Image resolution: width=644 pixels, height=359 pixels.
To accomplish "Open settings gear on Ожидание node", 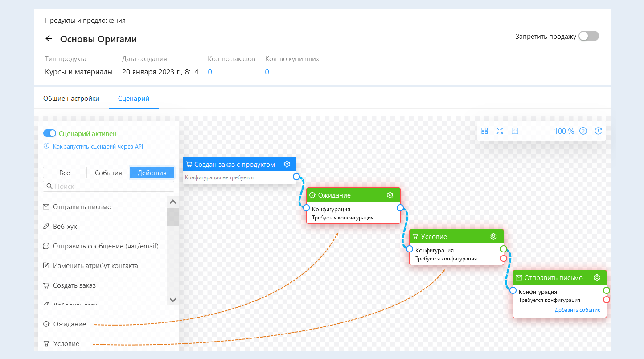I will (x=390, y=195).
